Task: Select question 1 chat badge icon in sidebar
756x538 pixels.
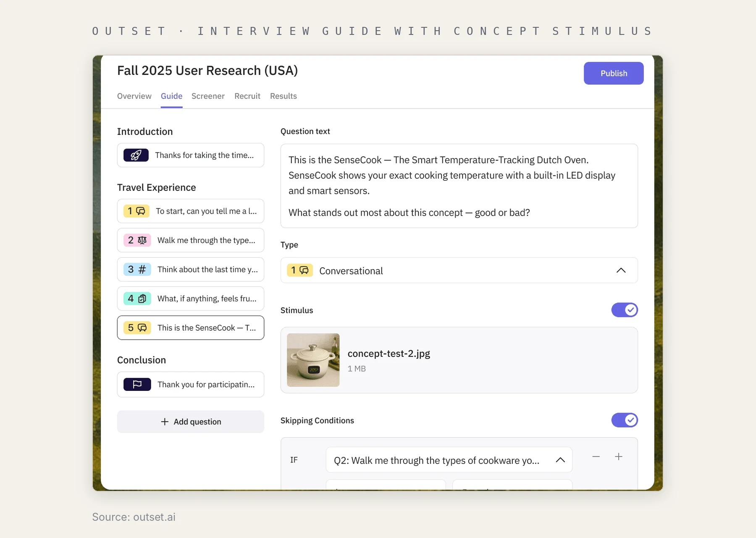Action: pyautogui.click(x=141, y=211)
